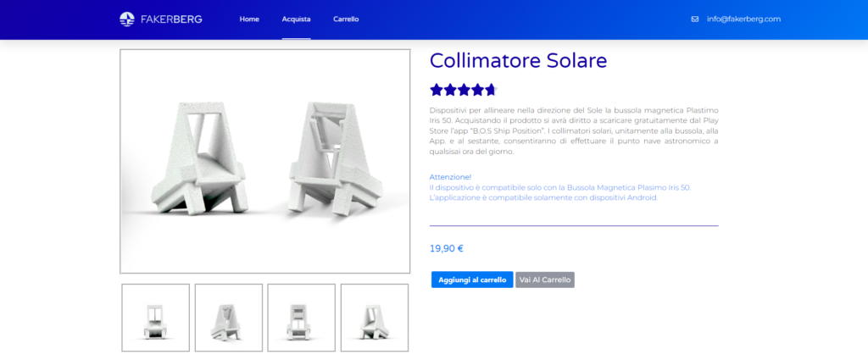This screenshot has height=360, width=868.
Task: Click the fourth rating star
Action: coord(478,90)
